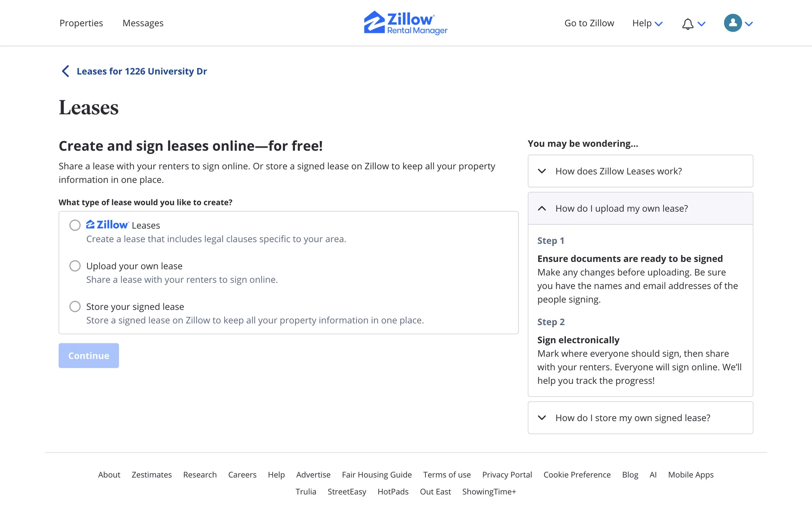Click the Zillow Rental Manager logo
Screen dimensions: 812x508
click(406, 23)
